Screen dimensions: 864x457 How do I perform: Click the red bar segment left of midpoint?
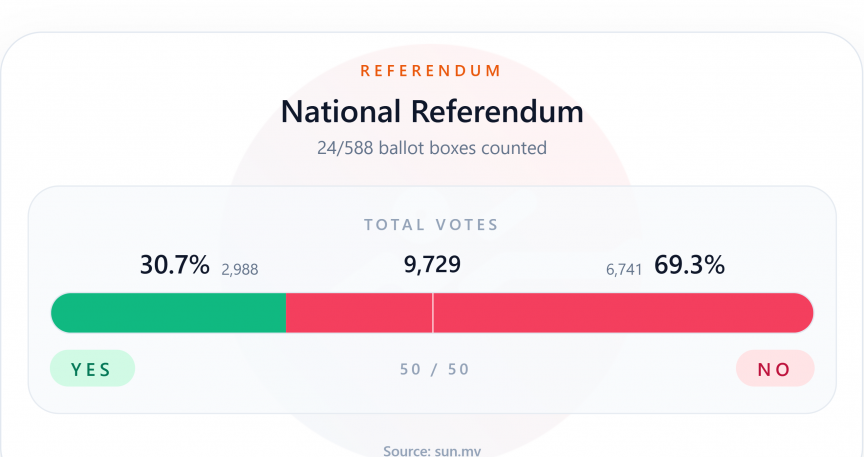[358, 313]
